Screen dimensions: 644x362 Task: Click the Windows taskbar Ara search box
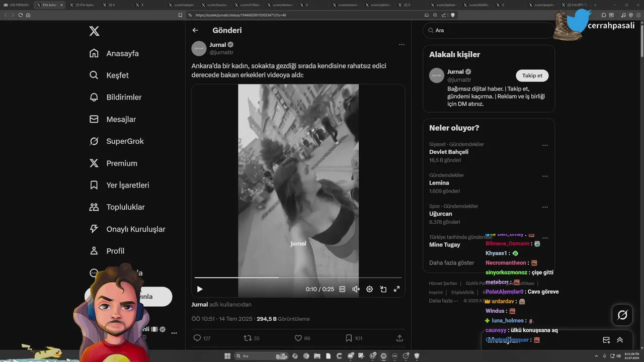261,356
